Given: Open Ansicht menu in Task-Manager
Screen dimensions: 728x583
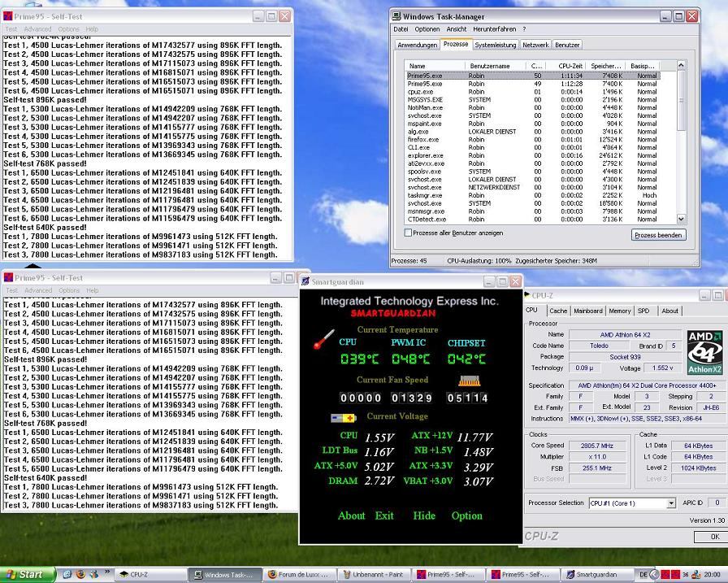Looking at the screenshot, I should (457, 28).
